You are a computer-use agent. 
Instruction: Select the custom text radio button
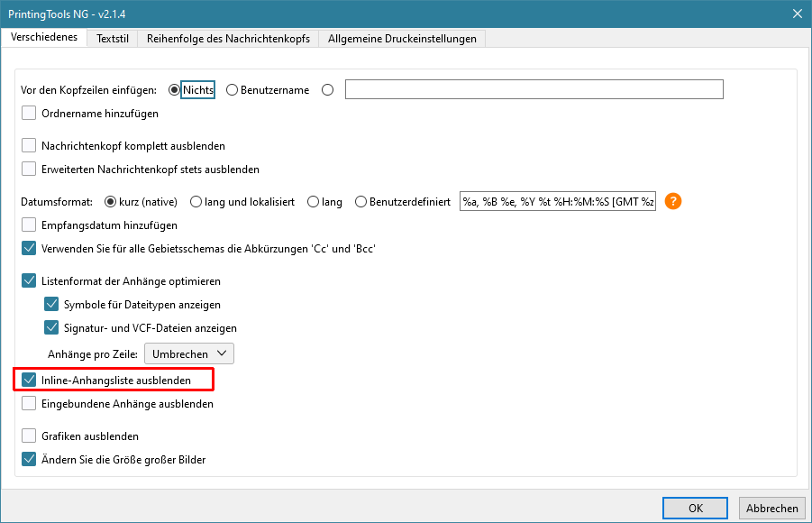[327, 89]
